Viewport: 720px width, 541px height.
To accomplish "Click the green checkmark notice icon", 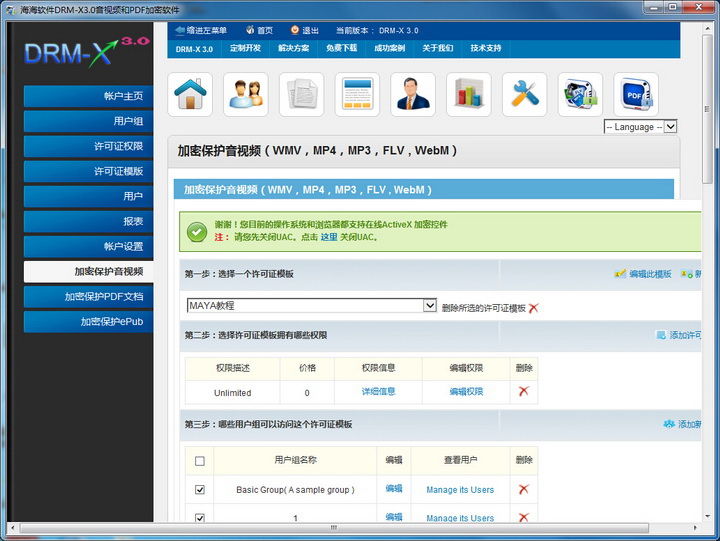I will (197, 232).
